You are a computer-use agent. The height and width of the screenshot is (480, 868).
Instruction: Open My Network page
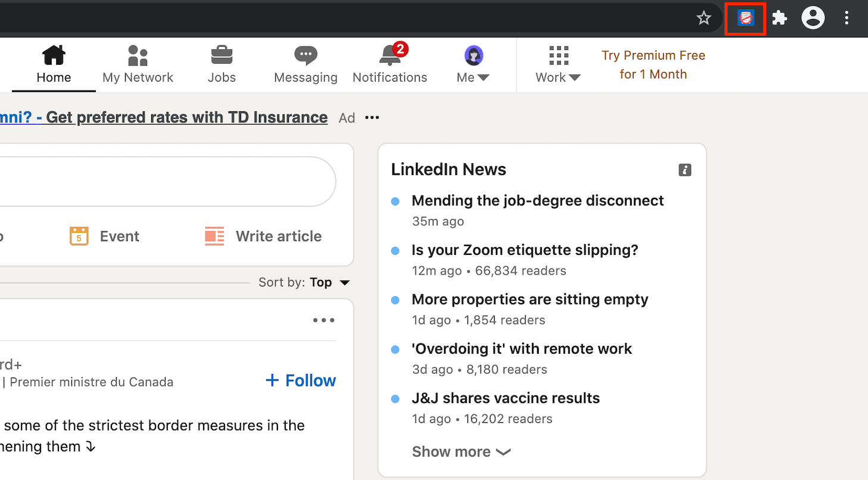click(x=138, y=65)
